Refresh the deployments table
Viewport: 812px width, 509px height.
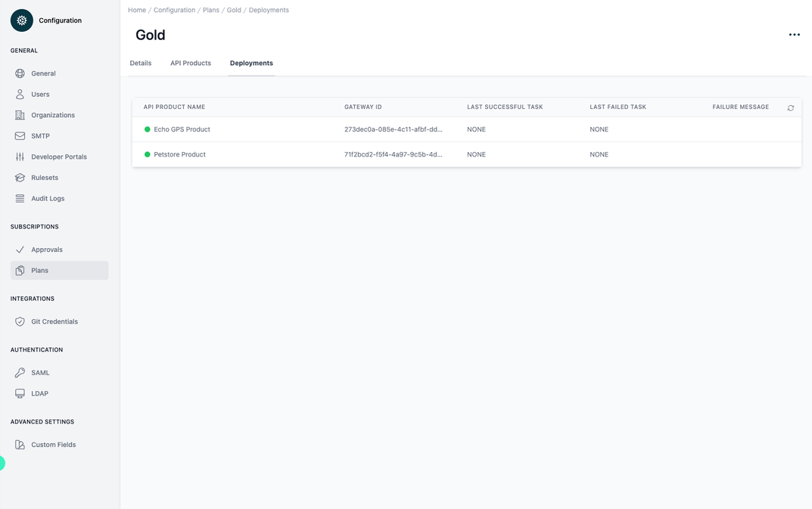[x=790, y=108]
